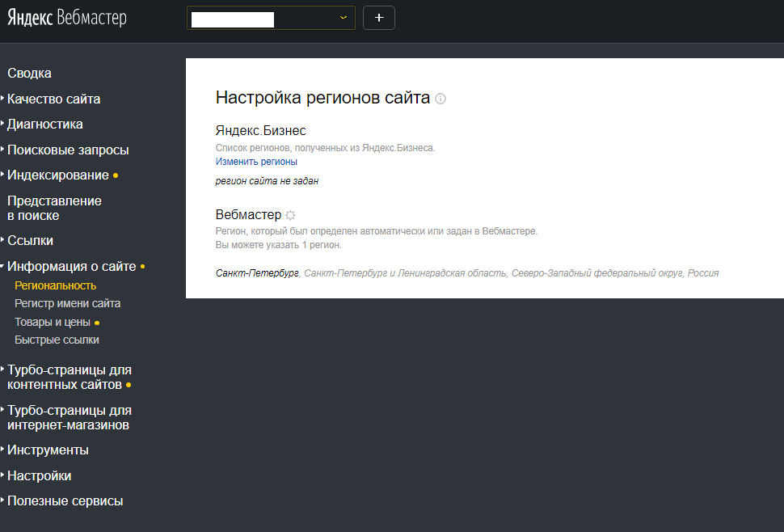The height and width of the screenshot is (532, 784).
Task: Go to Товары и цены
Action: (53, 322)
